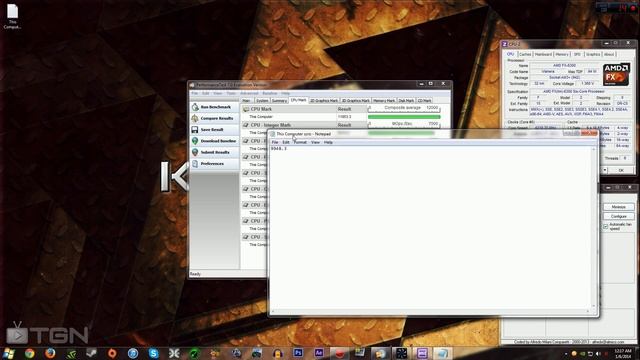
Task: Open the Notepad Format menu
Action: (300, 142)
